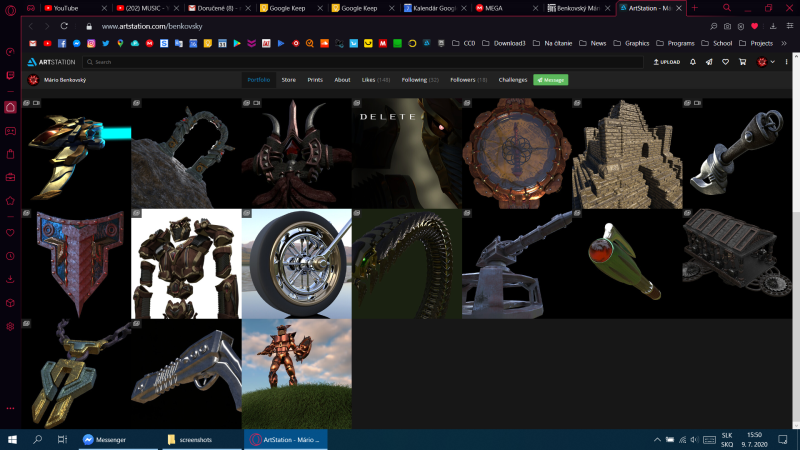Image resolution: width=800 pixels, height=450 pixels.
Task: Open the stone pyramid temple thumbnail
Action: point(627,153)
